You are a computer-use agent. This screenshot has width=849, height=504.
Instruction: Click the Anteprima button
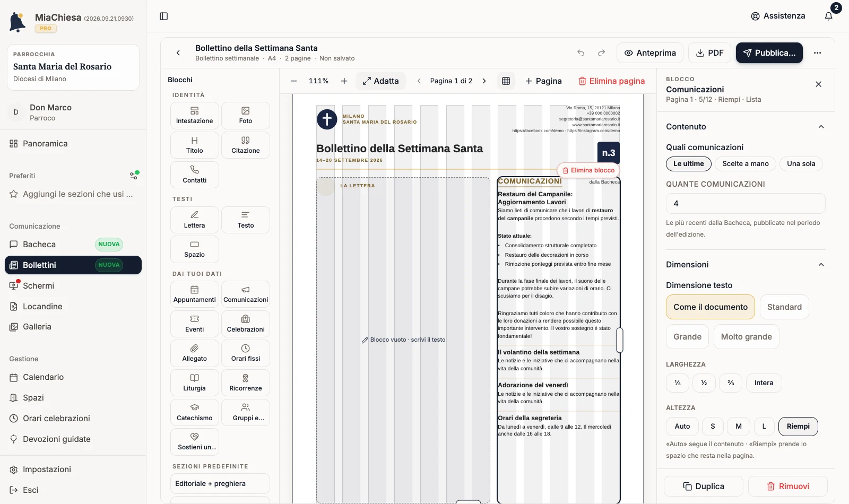point(650,53)
